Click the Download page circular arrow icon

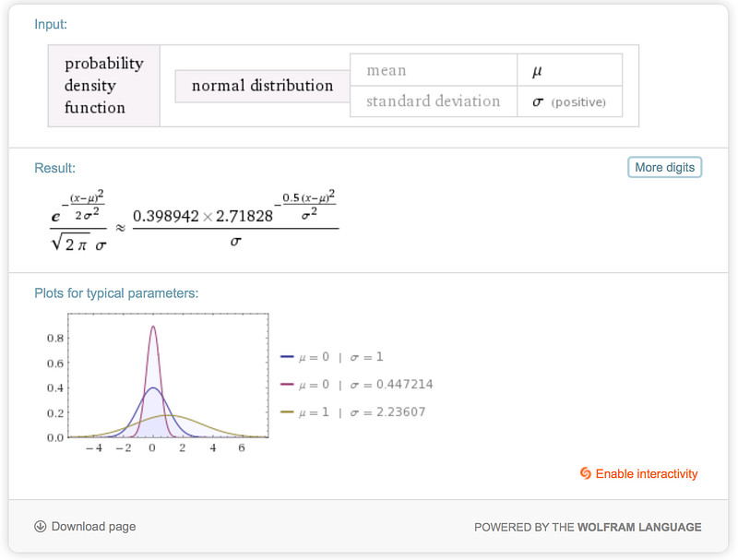[x=40, y=526]
